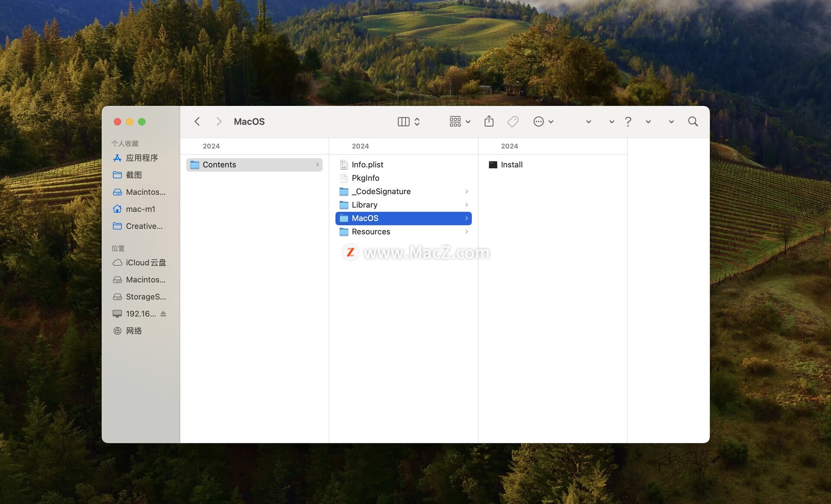Screen dimensions: 831x504
Task: Open the ellipsis action menu dropdown
Action: (x=543, y=122)
